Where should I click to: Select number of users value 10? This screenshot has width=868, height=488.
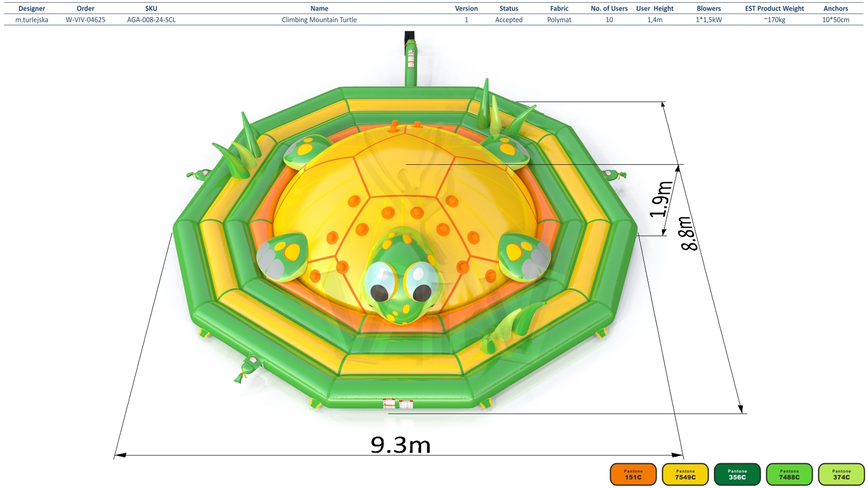coord(609,20)
